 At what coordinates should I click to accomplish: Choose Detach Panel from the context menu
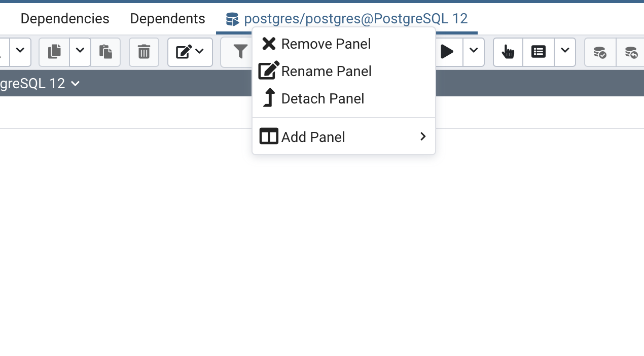(x=323, y=99)
